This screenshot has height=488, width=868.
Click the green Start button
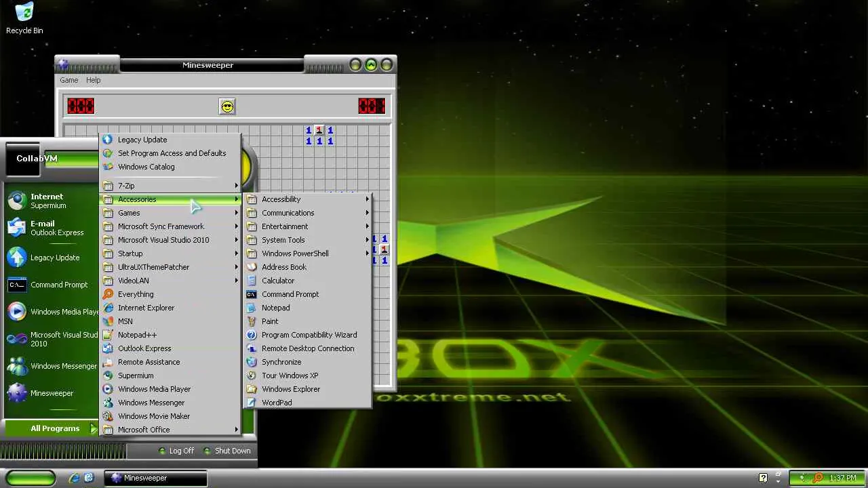click(30, 478)
